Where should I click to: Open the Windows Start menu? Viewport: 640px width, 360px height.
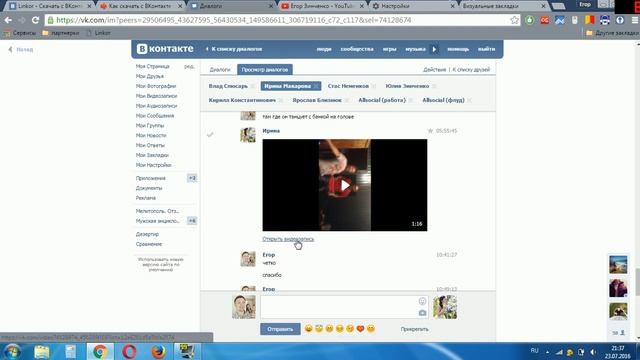[12, 351]
